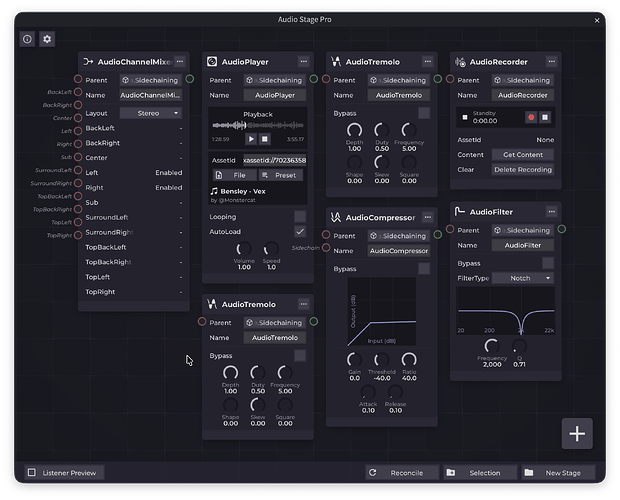Open AudioRecorder Parent Sidechaining selector
The width and height of the screenshot is (620, 500).
[x=523, y=80]
